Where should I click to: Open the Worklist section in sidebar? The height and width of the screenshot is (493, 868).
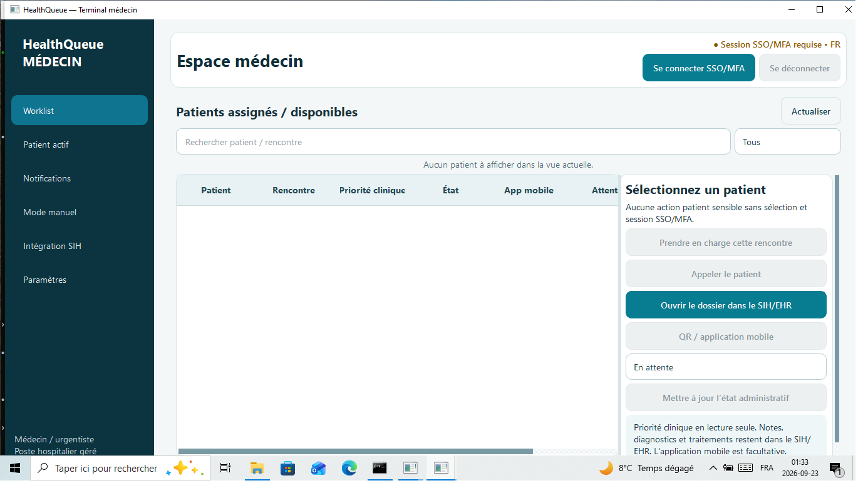[80, 111]
